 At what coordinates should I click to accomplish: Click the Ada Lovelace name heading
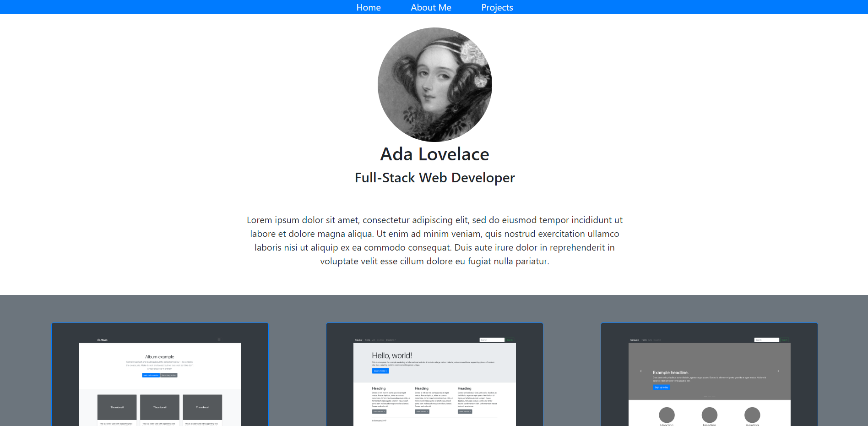tap(435, 154)
